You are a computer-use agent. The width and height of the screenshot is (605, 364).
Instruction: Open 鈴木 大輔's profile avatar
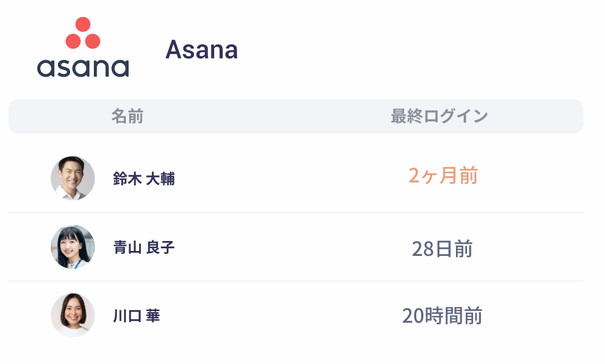click(72, 178)
